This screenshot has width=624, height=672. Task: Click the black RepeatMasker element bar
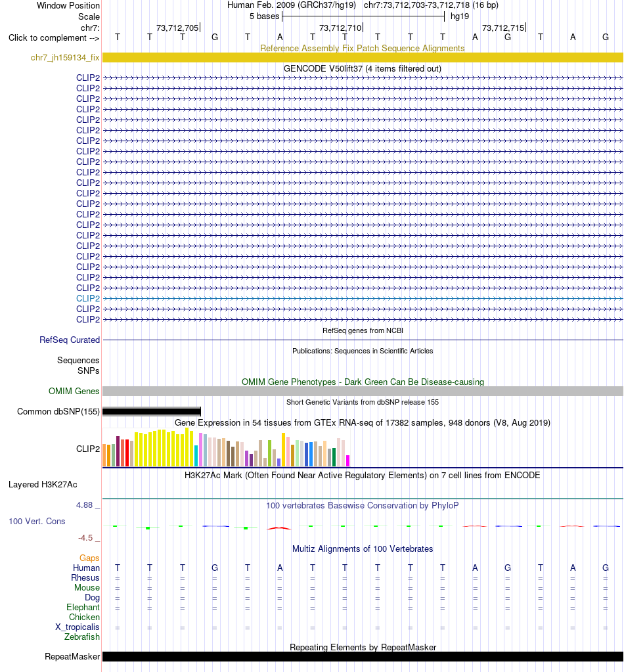tap(363, 657)
